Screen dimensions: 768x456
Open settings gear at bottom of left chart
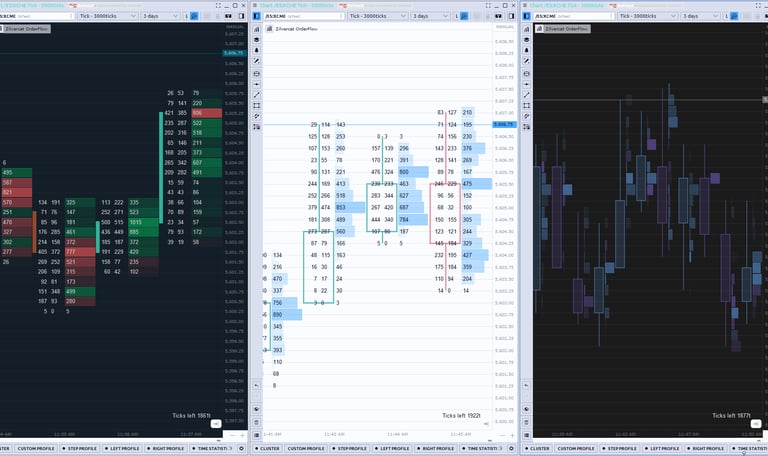click(241, 448)
